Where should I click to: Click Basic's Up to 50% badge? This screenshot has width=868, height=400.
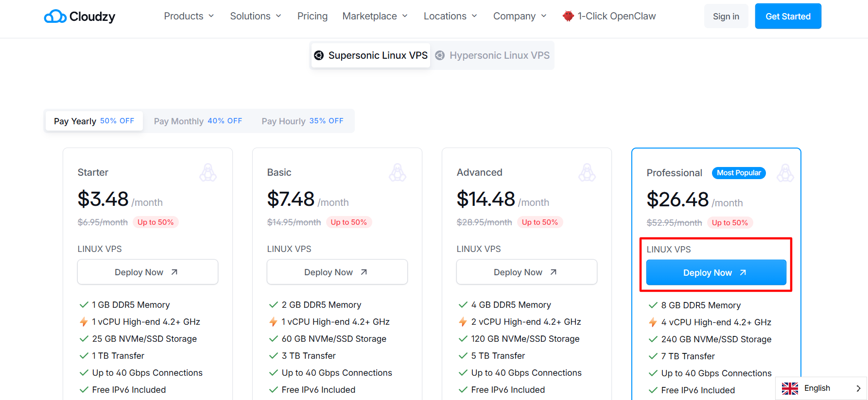pos(349,222)
